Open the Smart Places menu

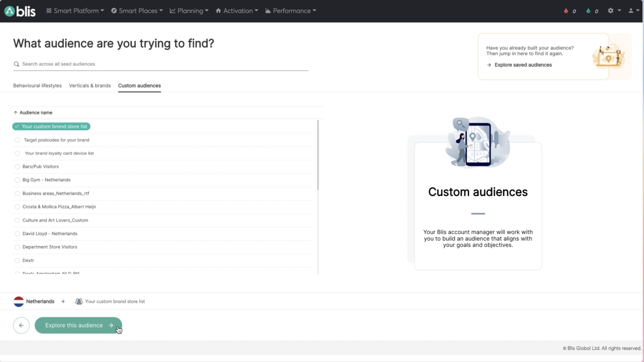click(137, 11)
